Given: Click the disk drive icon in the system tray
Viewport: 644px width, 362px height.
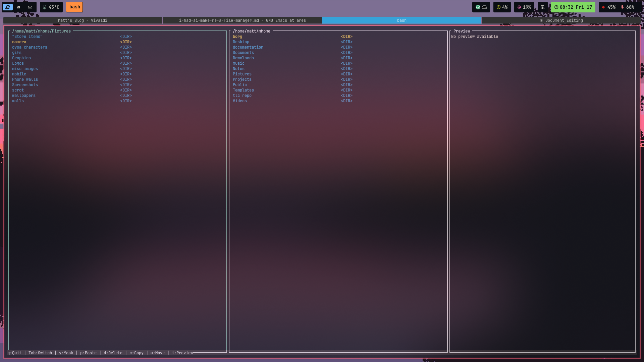Looking at the screenshot, I should click(484, 7).
